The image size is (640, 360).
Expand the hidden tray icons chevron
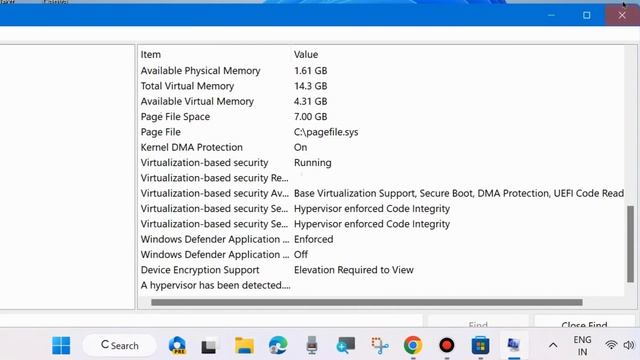[x=553, y=346]
